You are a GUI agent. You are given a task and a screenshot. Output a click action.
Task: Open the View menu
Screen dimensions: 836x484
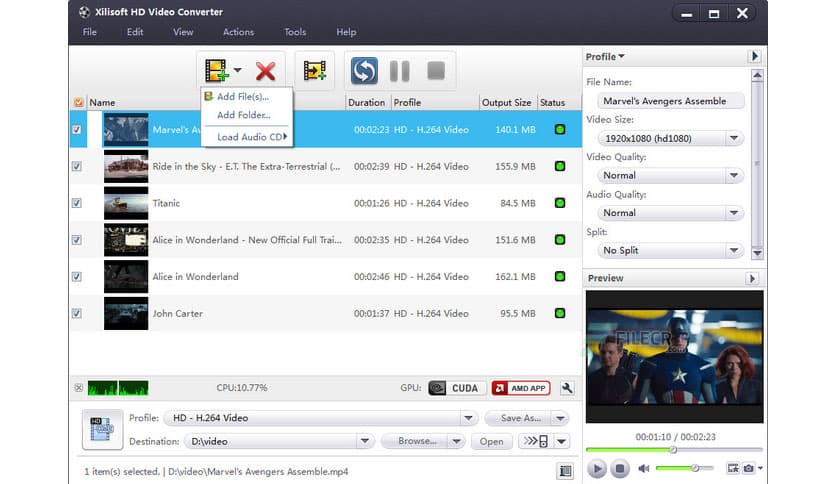click(x=183, y=32)
